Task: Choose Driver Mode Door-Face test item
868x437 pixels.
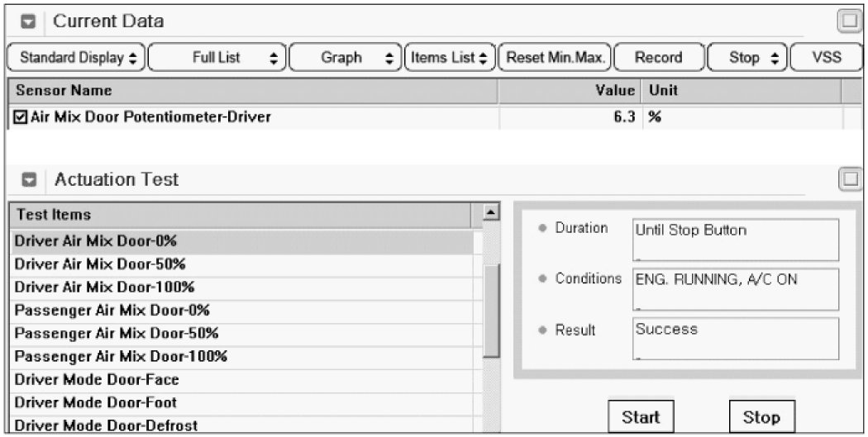Action: (x=97, y=380)
